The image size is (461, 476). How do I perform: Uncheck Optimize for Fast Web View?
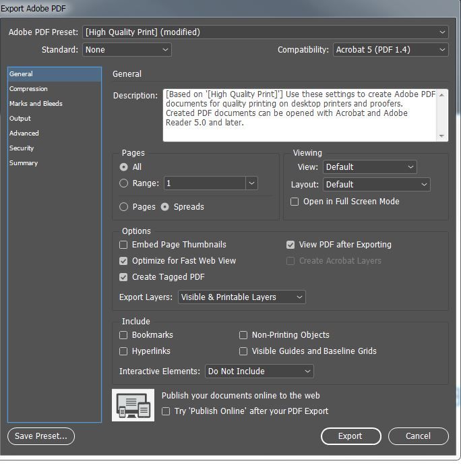(123, 261)
